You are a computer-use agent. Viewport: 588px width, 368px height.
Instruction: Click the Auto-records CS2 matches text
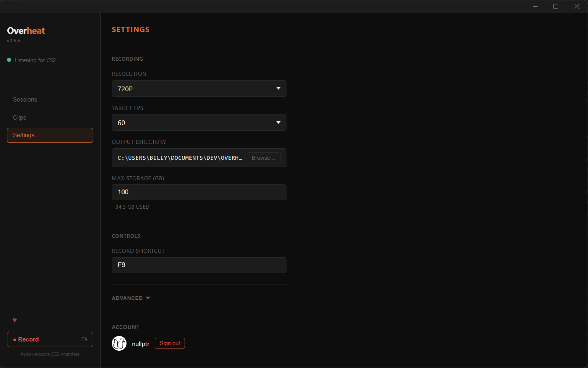[50, 354]
